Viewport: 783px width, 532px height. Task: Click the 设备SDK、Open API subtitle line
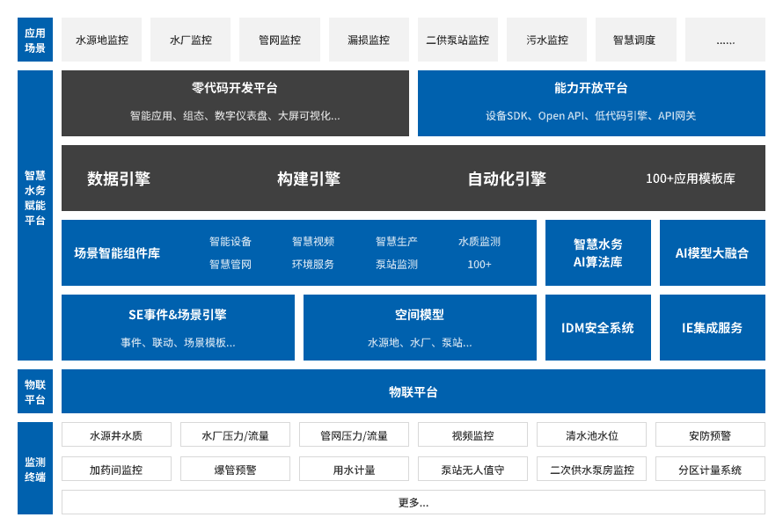pos(590,116)
